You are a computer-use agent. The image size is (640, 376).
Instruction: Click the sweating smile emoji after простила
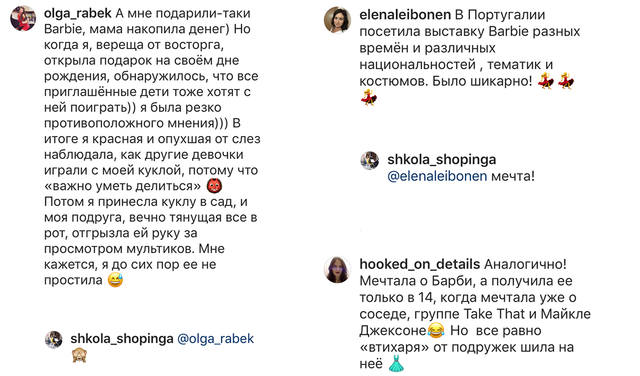point(116,280)
